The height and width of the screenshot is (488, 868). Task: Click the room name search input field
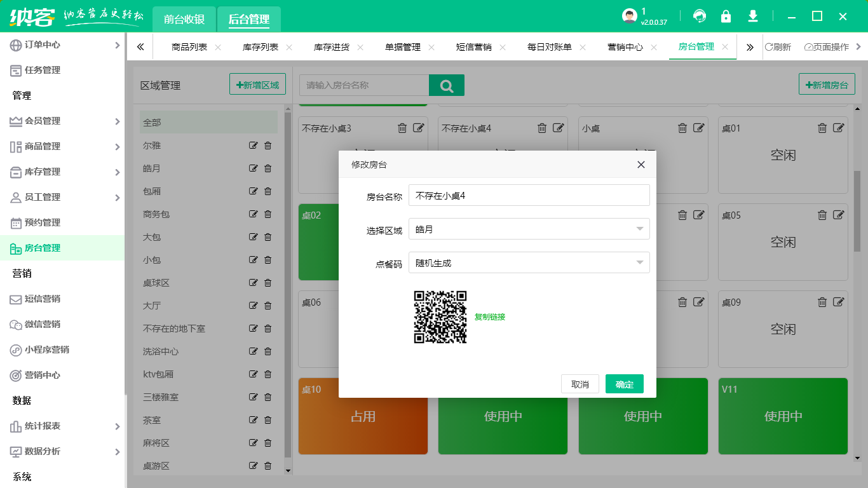tap(362, 85)
